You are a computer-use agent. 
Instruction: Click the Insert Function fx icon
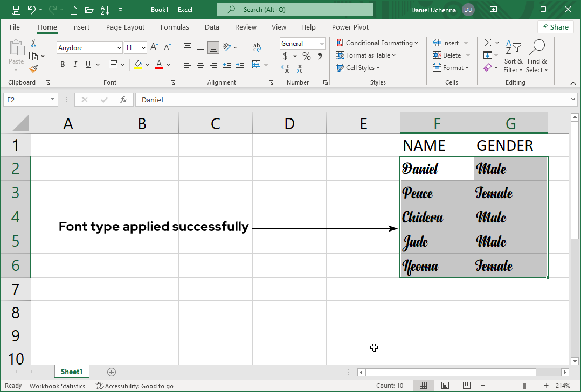123,100
